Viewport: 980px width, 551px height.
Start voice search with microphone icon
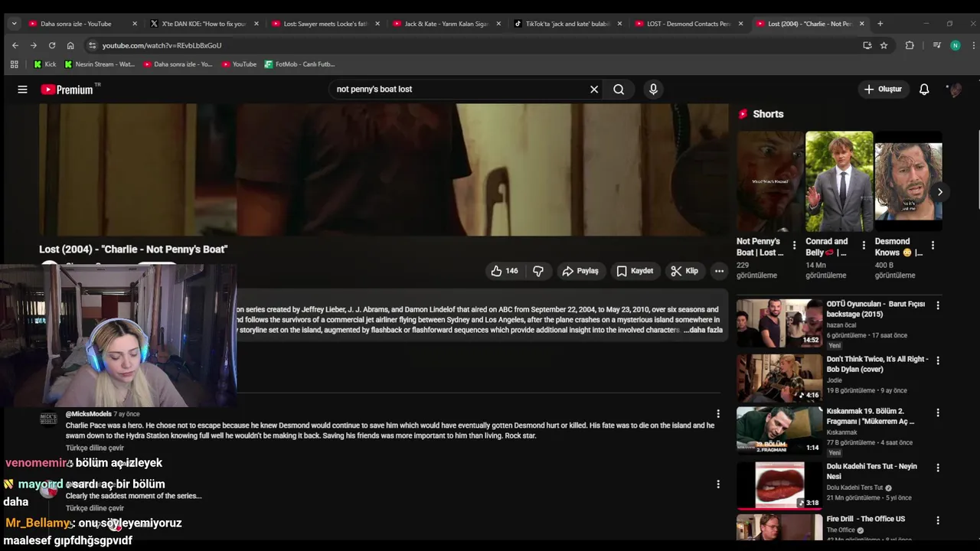653,90
